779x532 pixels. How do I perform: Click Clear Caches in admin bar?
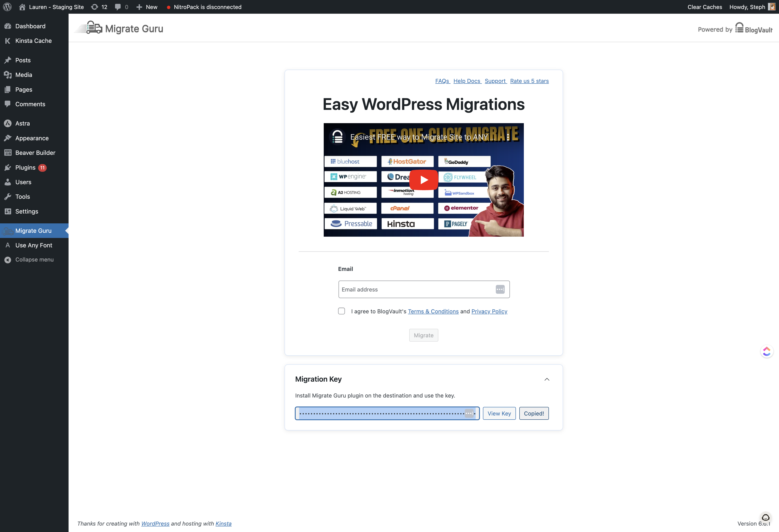705,7
